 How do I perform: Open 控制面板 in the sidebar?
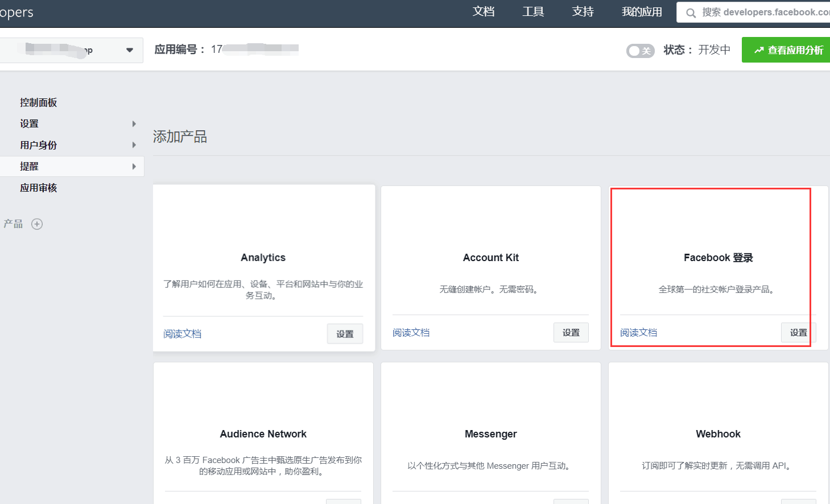click(x=38, y=102)
